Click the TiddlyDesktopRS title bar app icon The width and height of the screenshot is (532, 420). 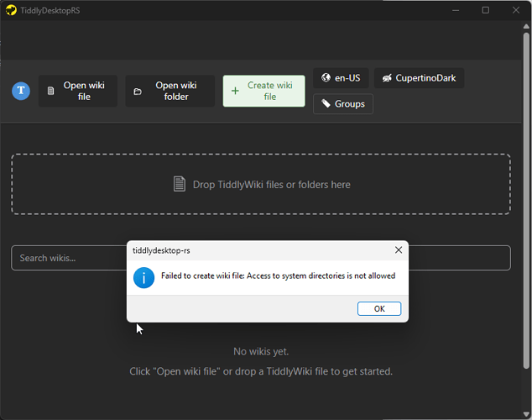point(11,10)
